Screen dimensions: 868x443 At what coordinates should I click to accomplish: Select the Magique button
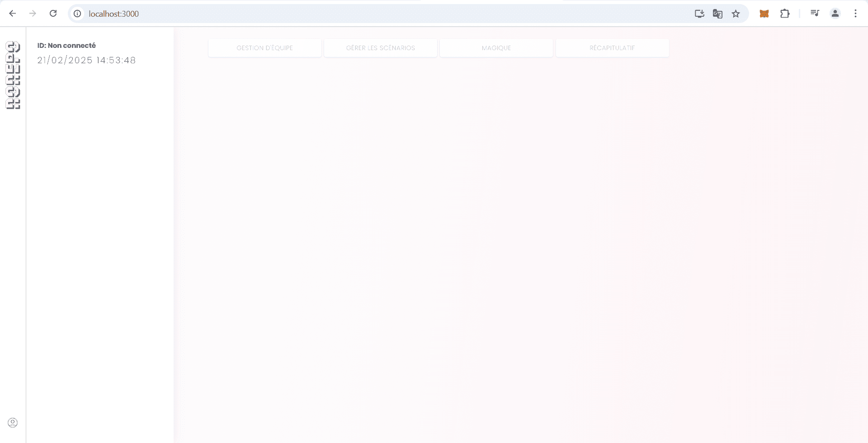point(496,48)
